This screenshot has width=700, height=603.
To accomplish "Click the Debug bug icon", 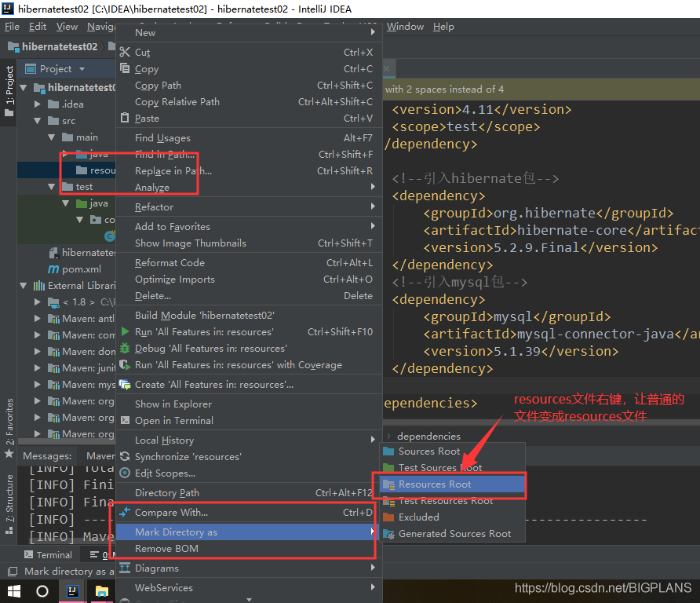I will point(125,349).
